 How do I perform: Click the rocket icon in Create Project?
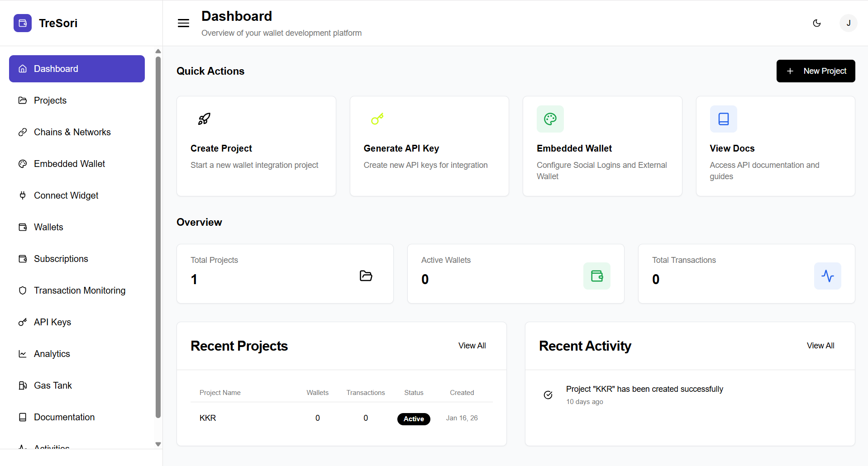click(x=204, y=119)
